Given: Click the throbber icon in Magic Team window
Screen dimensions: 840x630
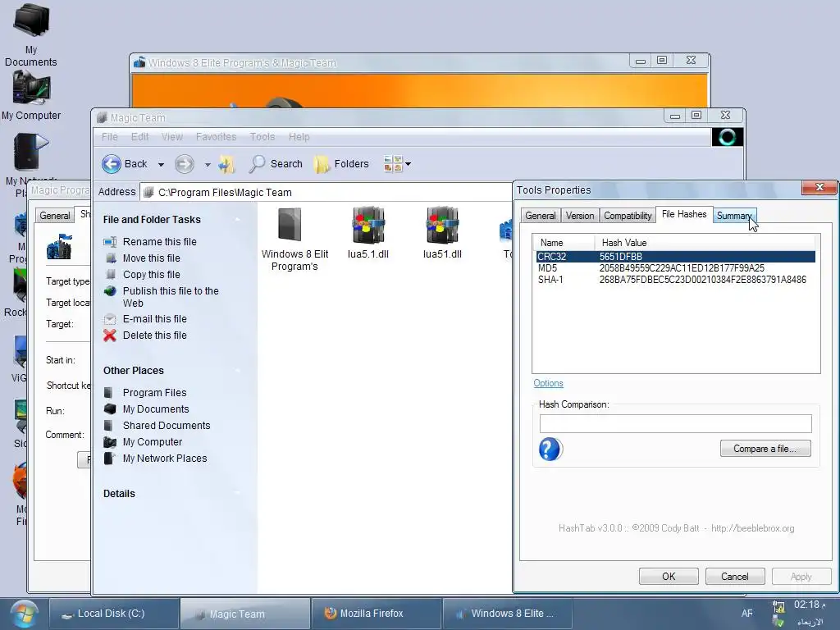Looking at the screenshot, I should point(727,137).
